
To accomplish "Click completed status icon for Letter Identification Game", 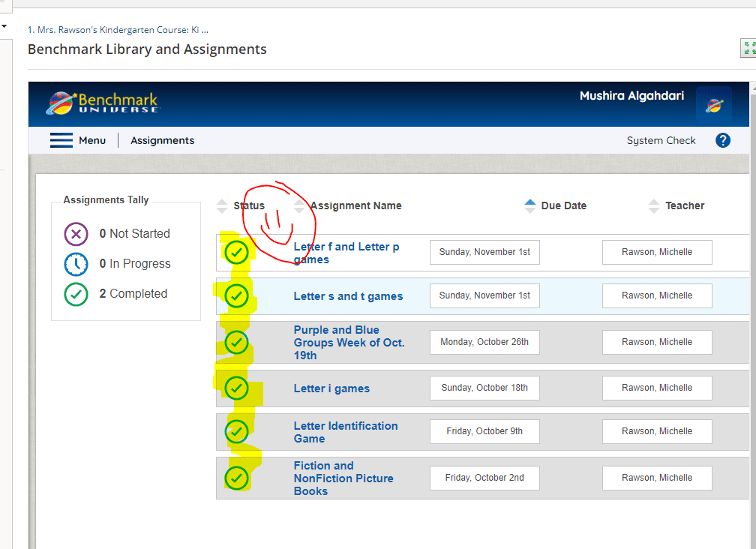I will [x=236, y=431].
